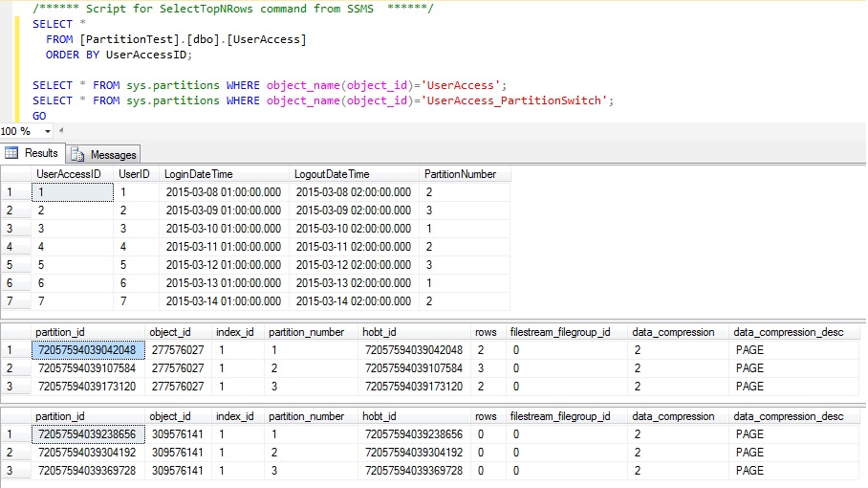This screenshot has width=868, height=488.
Task: Click the Messages tab document icon
Action: click(x=77, y=154)
